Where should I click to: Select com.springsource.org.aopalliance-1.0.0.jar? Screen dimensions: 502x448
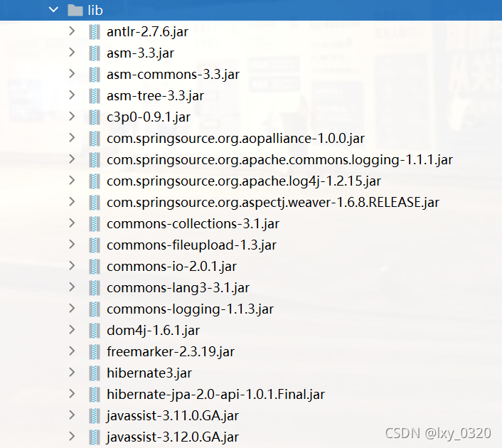click(x=235, y=139)
